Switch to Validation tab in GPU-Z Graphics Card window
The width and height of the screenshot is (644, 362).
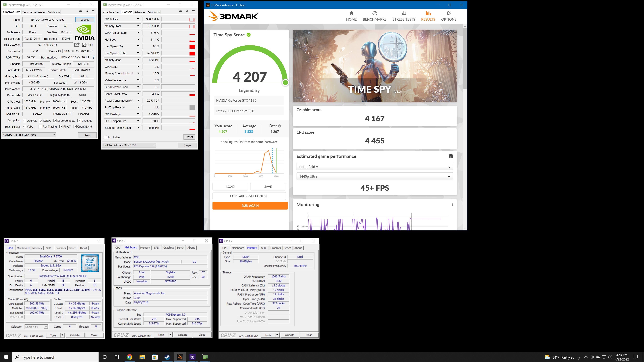tap(54, 12)
